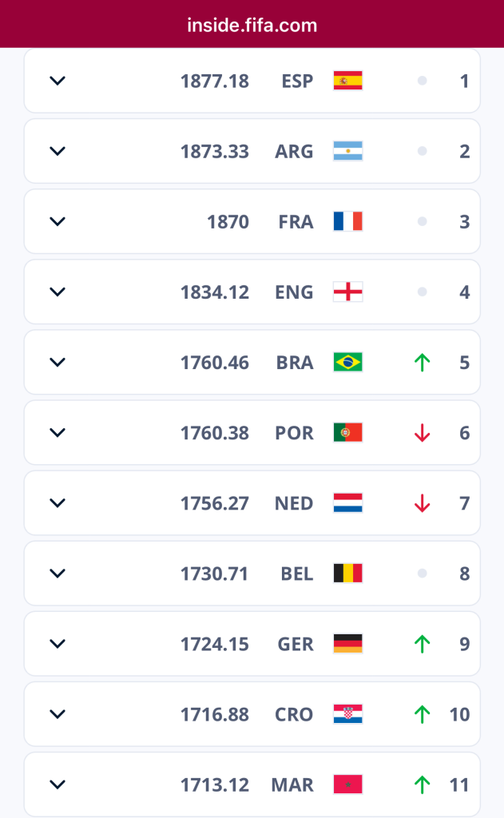The image size is (504, 818).
Task: Click the Brazil flag icon
Action: tap(348, 362)
